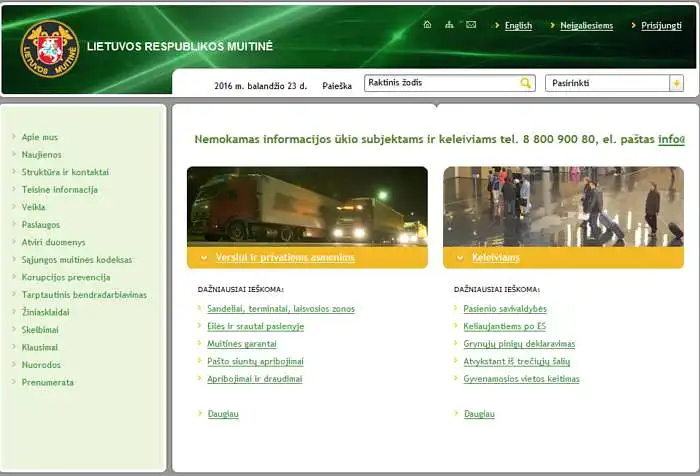The height and width of the screenshot is (476, 700).
Task: Expand the Pasirinkti dropdown plus button
Action: pos(676,83)
